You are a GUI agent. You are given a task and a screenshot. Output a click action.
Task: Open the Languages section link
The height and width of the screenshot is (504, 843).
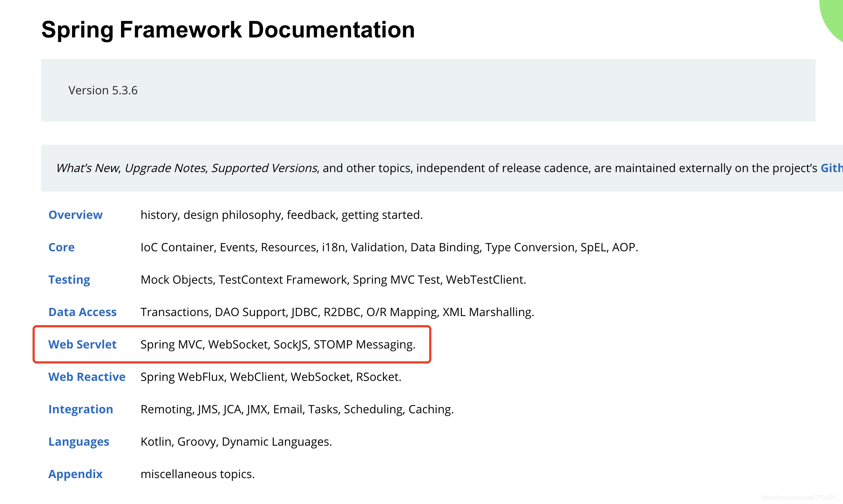[79, 442]
